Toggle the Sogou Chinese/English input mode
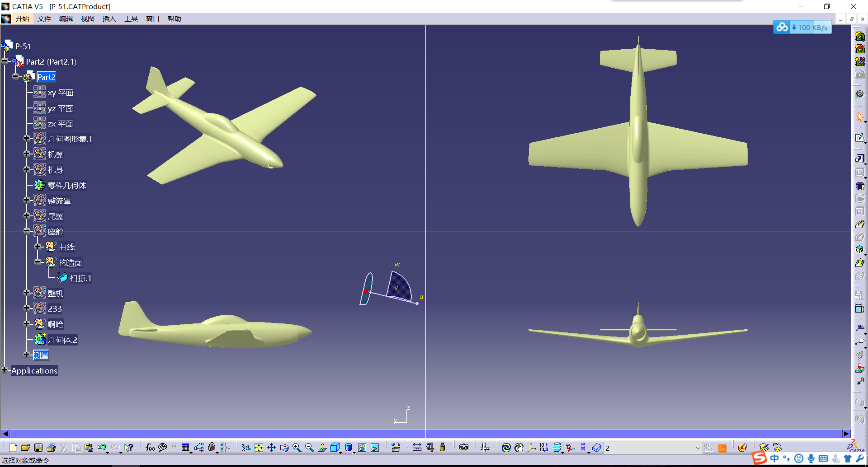The image size is (868, 467). tap(775, 459)
